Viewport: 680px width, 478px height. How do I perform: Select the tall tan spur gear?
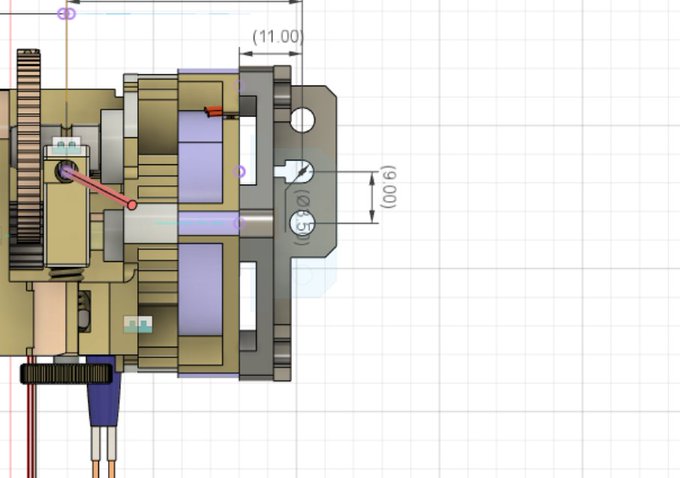pos(29,147)
